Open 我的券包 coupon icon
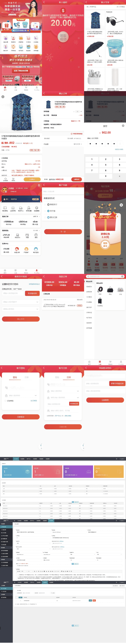The width and height of the screenshot is (126, 644). [5, 208]
